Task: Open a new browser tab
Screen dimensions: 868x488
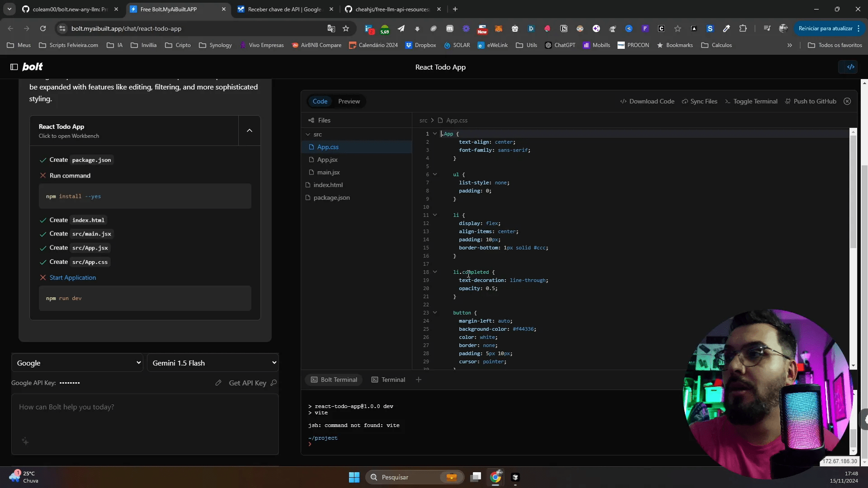Action: pos(455,9)
